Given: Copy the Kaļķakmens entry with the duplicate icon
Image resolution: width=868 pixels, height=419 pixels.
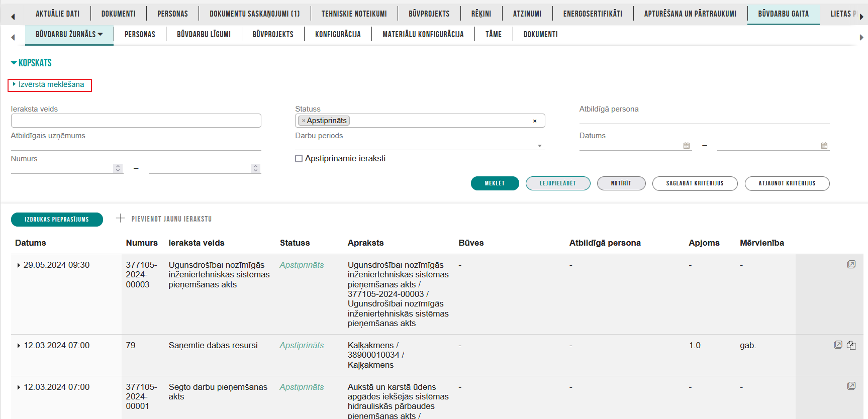Looking at the screenshot, I should (851, 345).
